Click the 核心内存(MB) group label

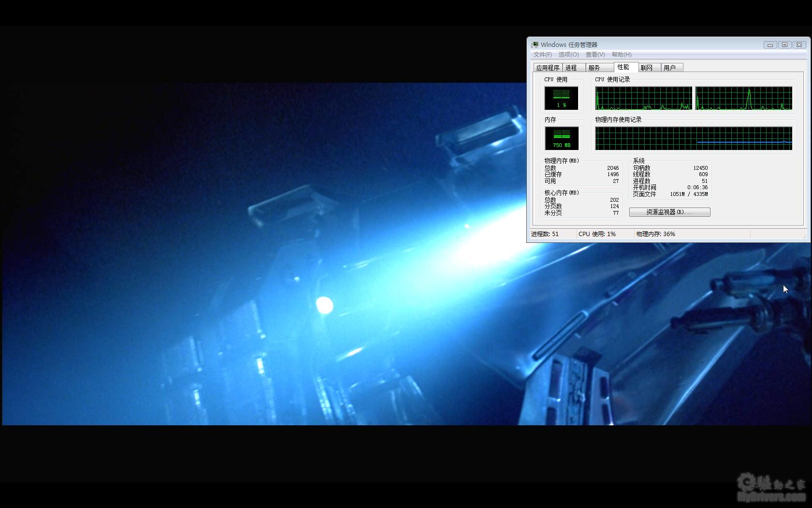pos(561,193)
